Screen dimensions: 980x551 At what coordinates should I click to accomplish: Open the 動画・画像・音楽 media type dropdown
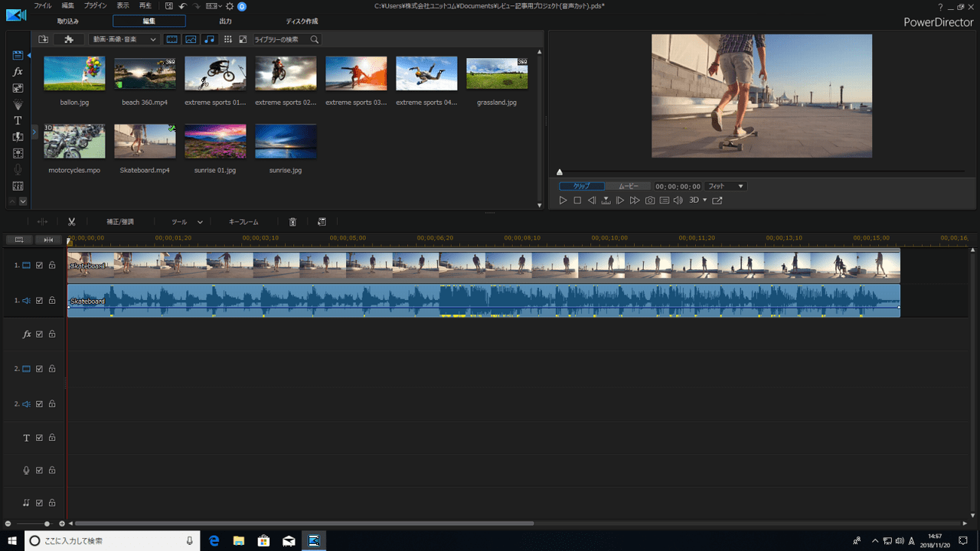tap(123, 39)
